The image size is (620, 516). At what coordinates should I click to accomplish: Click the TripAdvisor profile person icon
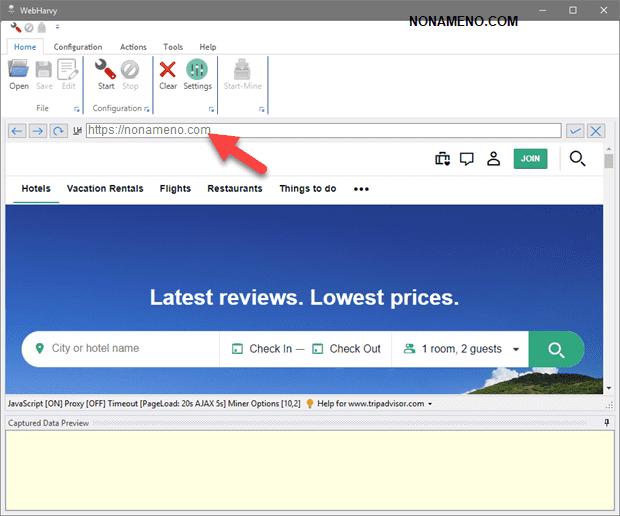pos(493,158)
